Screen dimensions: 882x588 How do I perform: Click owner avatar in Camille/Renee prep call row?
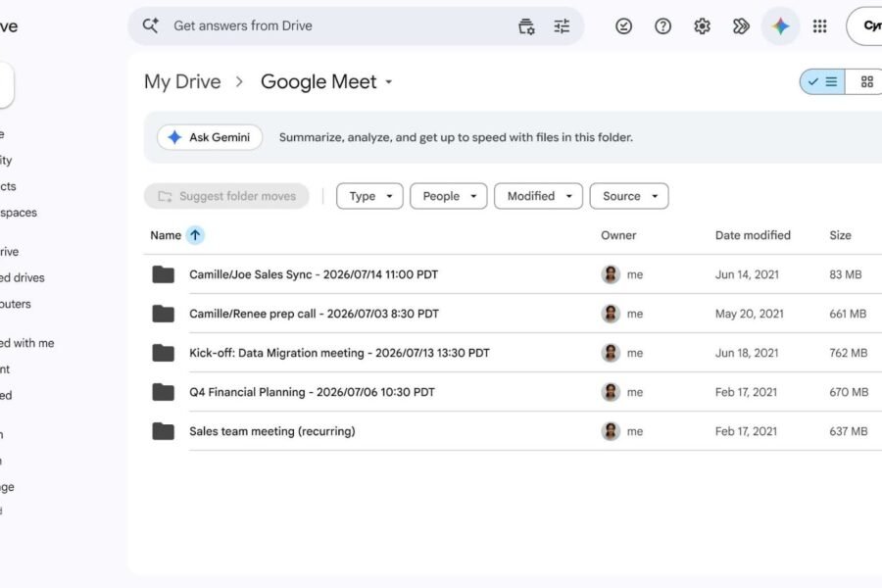click(x=611, y=314)
